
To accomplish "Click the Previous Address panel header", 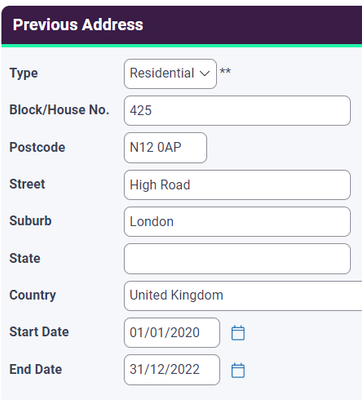I will [182, 25].
